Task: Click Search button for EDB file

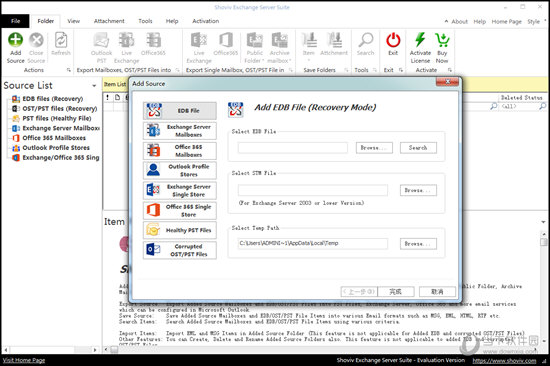Action: (x=418, y=148)
